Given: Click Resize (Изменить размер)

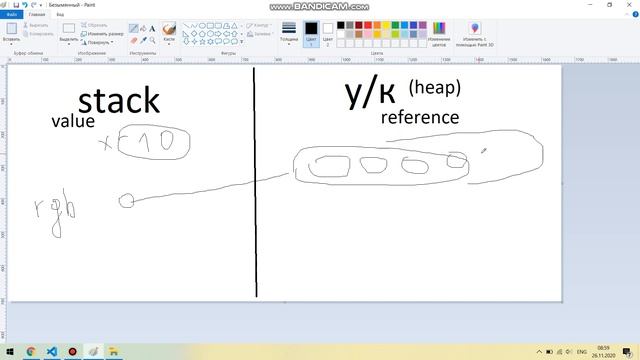Looking at the screenshot, I should point(102,34).
